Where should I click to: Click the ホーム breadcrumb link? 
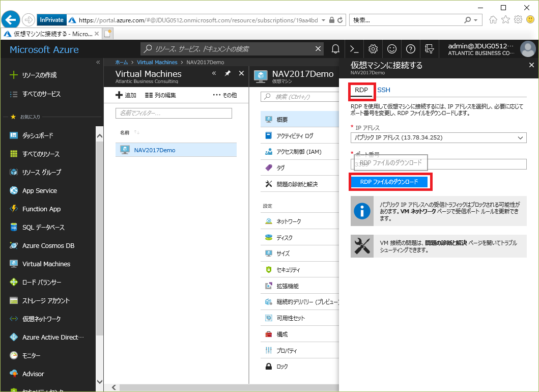tap(122, 62)
